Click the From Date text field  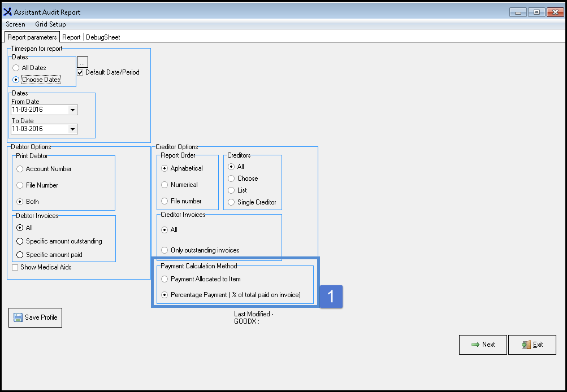click(38, 110)
